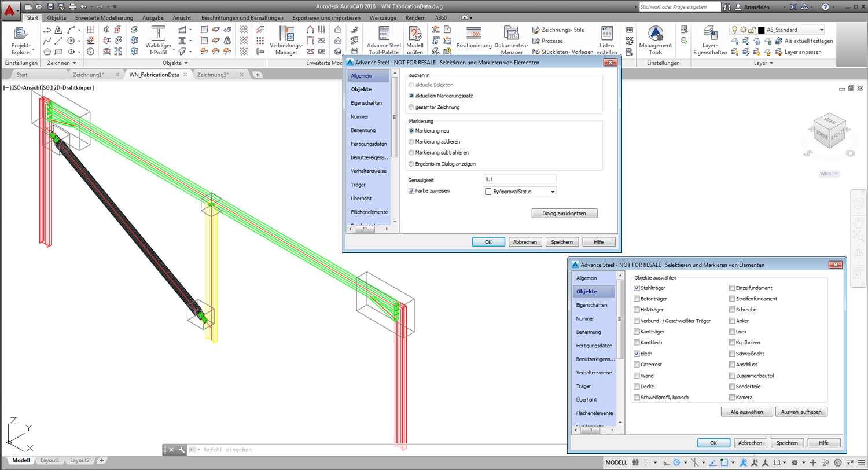The width and height of the screenshot is (868, 470).
Task: Switch to the Layout1 tab
Action: [49, 460]
